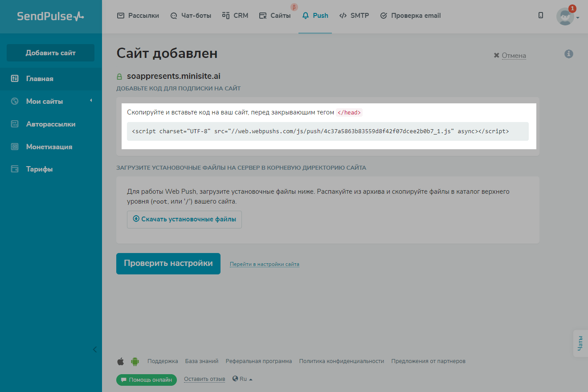The height and width of the screenshot is (392, 588).
Task: Expand the Мои сайты submenu arrow
Action: click(x=91, y=101)
